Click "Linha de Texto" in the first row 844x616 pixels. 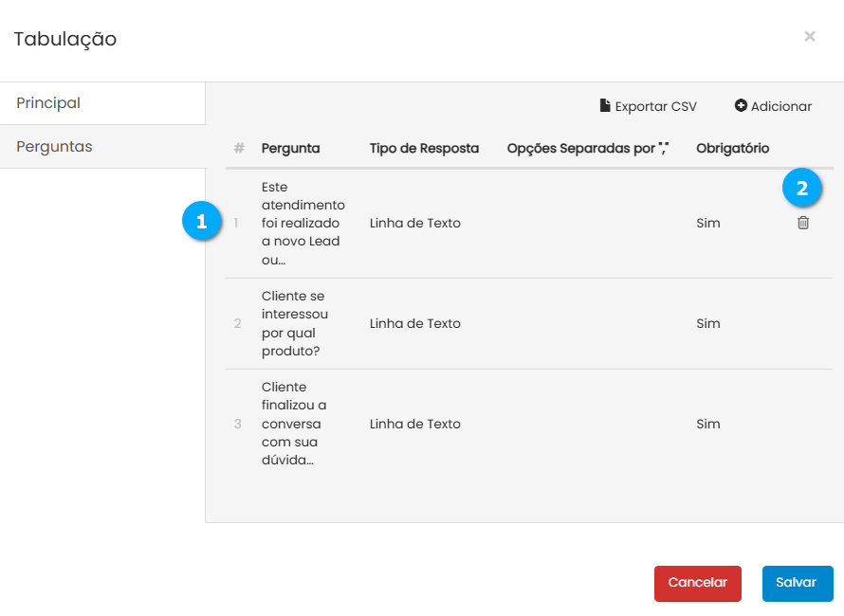click(415, 224)
